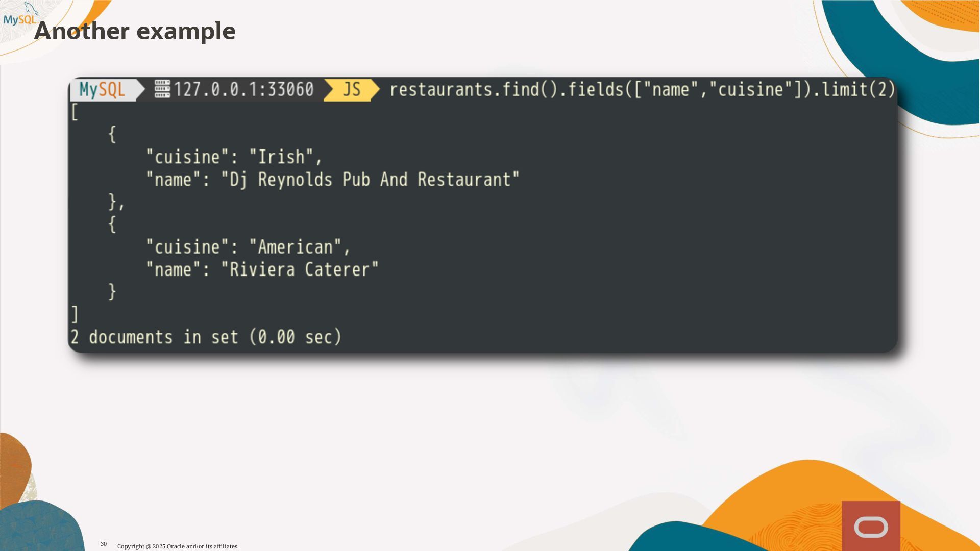Click the MySQL prompt segment label
Viewport: 980px width, 551px height.
coord(102,90)
